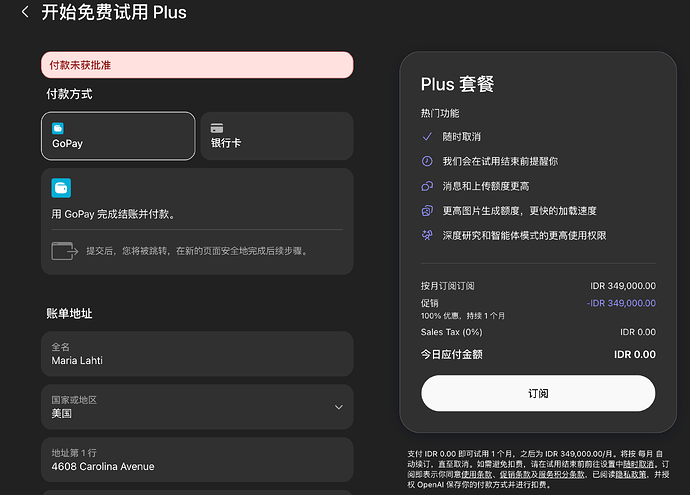Click the small GoPay wallet icon
Screen dimensions: 690x495
(x=58, y=128)
